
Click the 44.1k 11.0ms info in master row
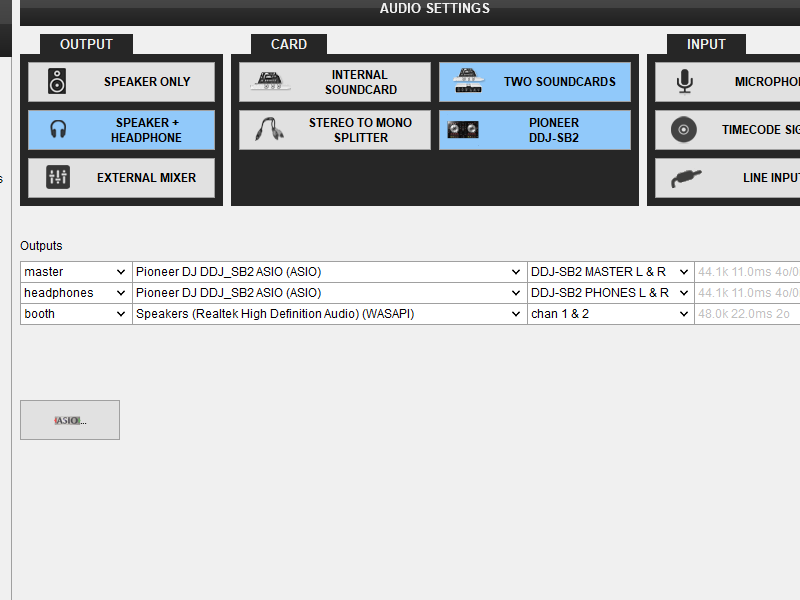(x=748, y=272)
